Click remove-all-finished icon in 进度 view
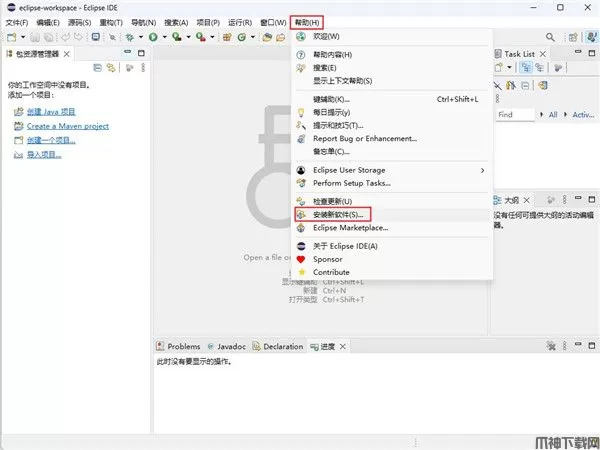This screenshot has width=600, height=450. [551, 346]
